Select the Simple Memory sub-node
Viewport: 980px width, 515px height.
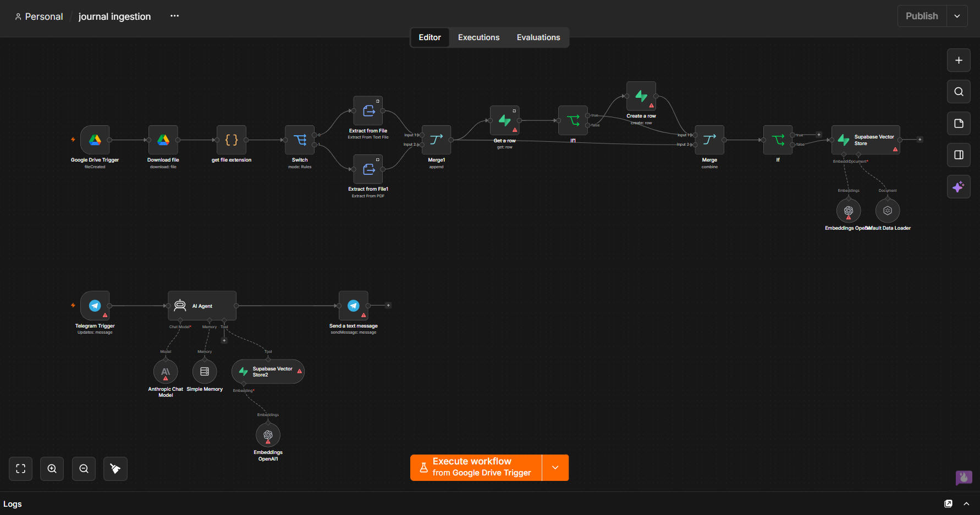[x=205, y=372]
